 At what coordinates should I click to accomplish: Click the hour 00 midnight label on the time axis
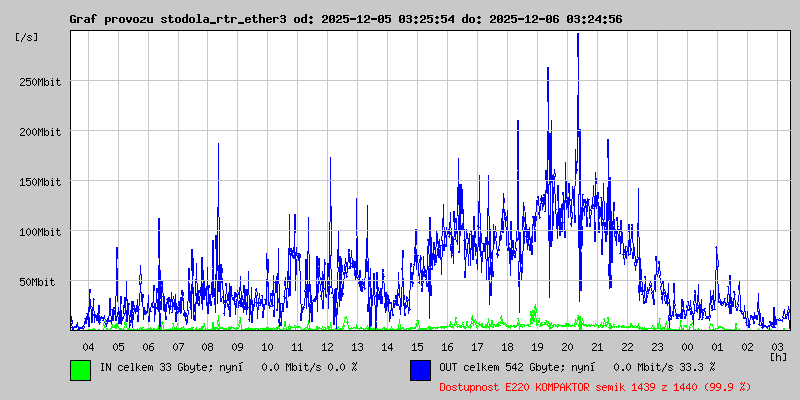tap(687, 346)
